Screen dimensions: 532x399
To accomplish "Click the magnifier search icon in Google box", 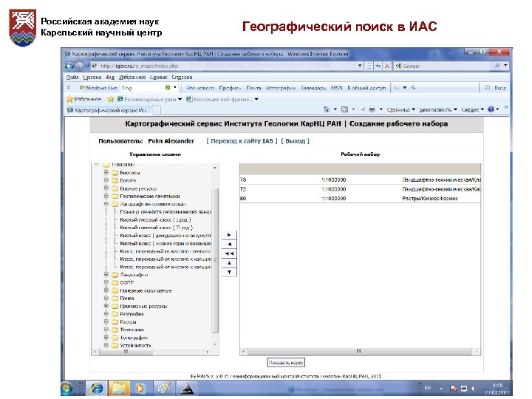I will tap(497, 66).
